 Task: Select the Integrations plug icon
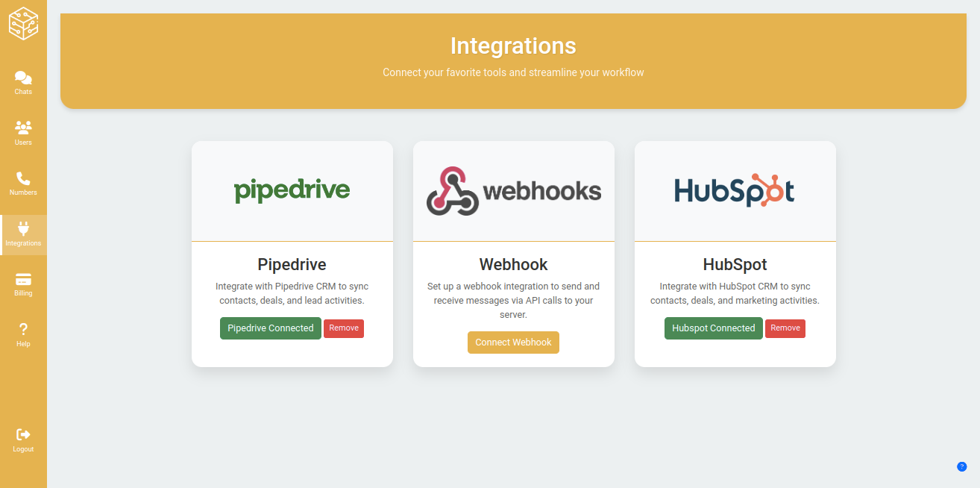click(23, 228)
